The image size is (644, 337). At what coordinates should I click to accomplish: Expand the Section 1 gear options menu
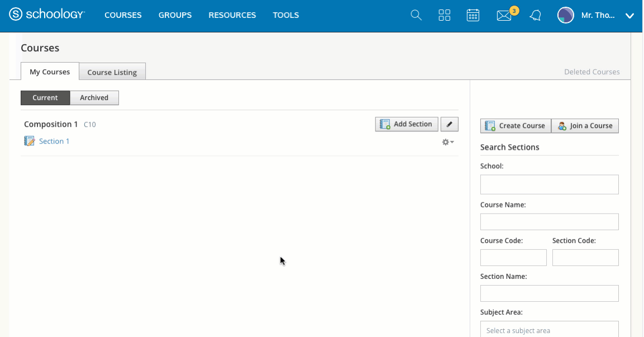(447, 142)
